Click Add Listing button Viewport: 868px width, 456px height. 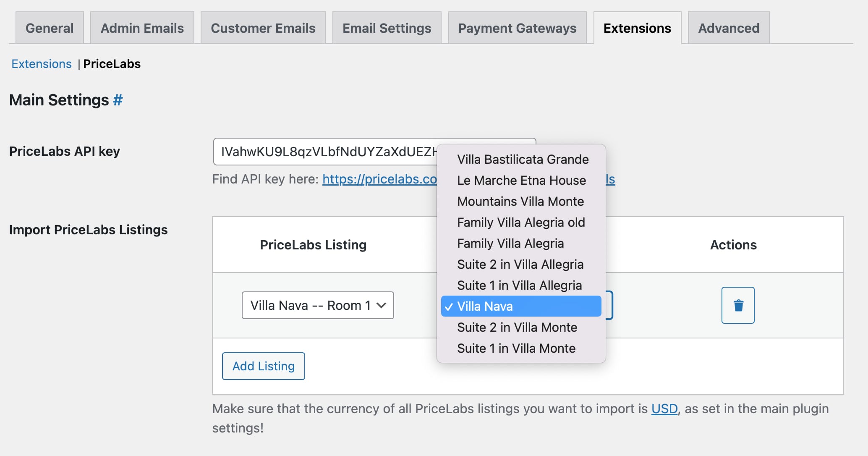click(264, 366)
